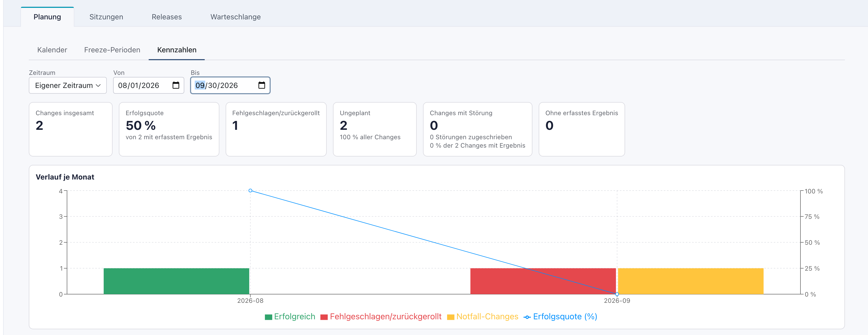The width and height of the screenshot is (868, 335).
Task: Select the Kalender sub-tab
Action: click(x=52, y=50)
